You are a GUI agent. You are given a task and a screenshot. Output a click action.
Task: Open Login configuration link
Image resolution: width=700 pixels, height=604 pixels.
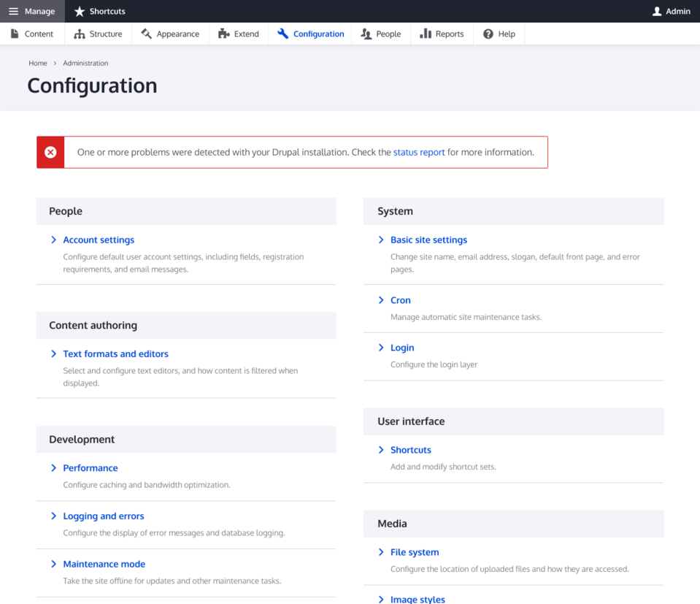[402, 348]
